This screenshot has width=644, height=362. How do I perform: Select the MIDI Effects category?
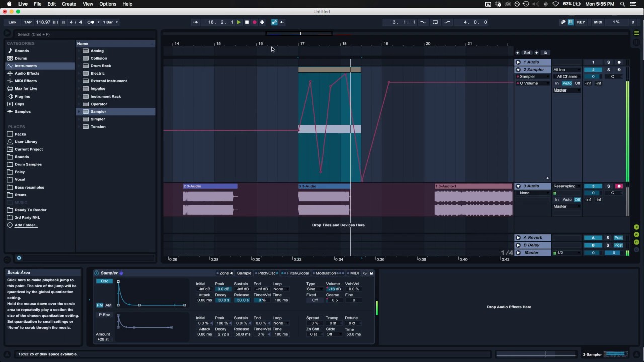(25, 81)
